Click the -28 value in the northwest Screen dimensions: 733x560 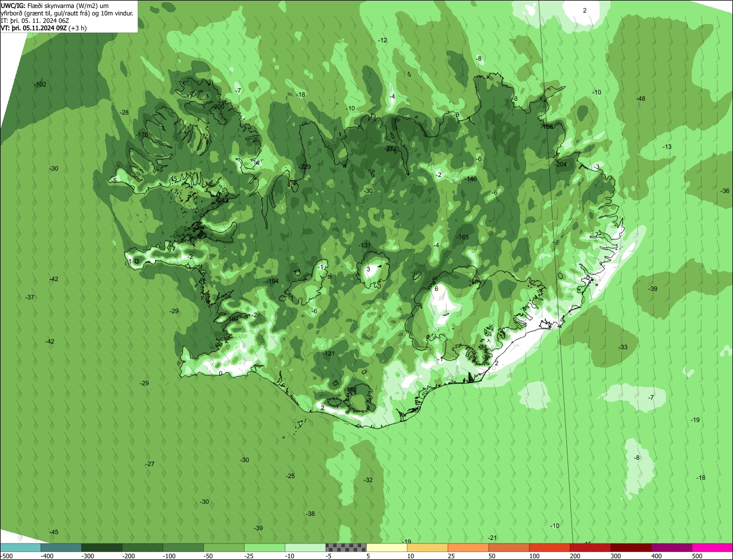tap(124, 113)
